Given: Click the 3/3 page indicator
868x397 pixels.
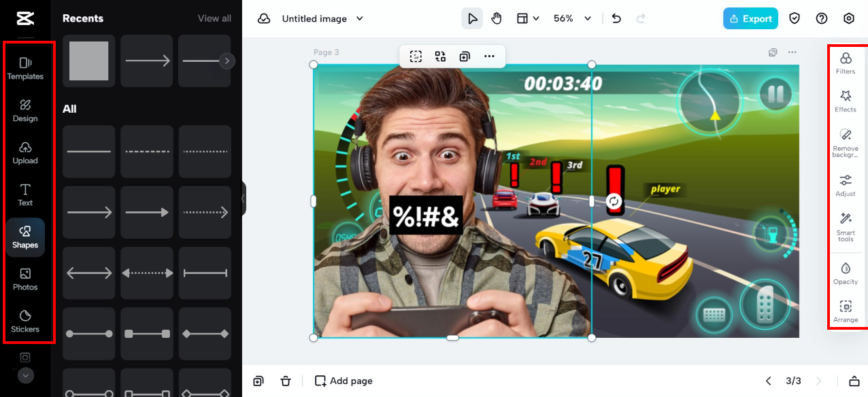Looking at the screenshot, I should click(x=793, y=381).
